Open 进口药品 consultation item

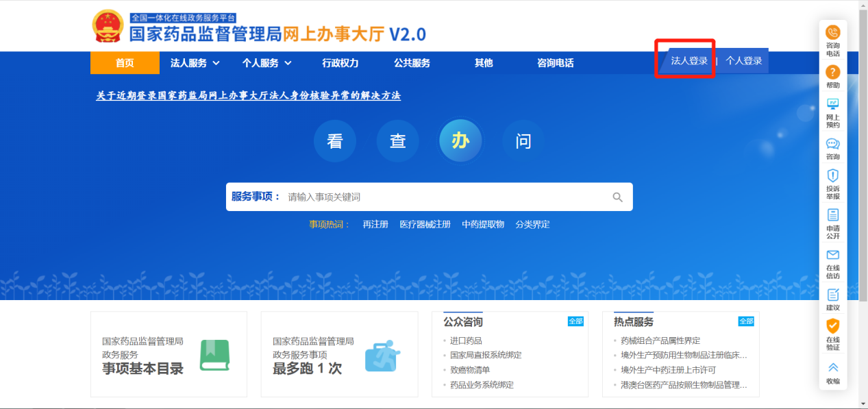(466, 340)
